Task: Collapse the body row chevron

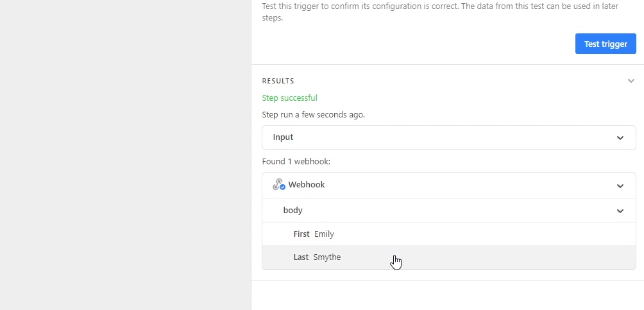Action: (620, 211)
